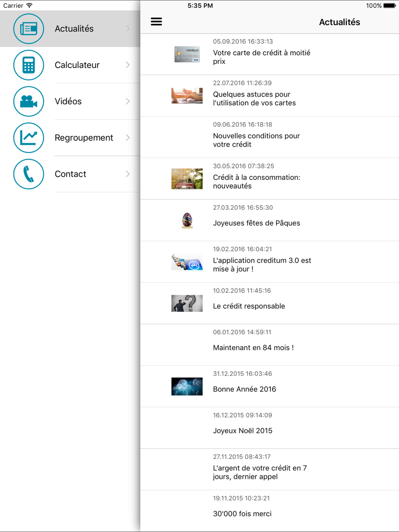
Task: Select date '09.06.2016 16:18:18'
Action: [243, 124]
